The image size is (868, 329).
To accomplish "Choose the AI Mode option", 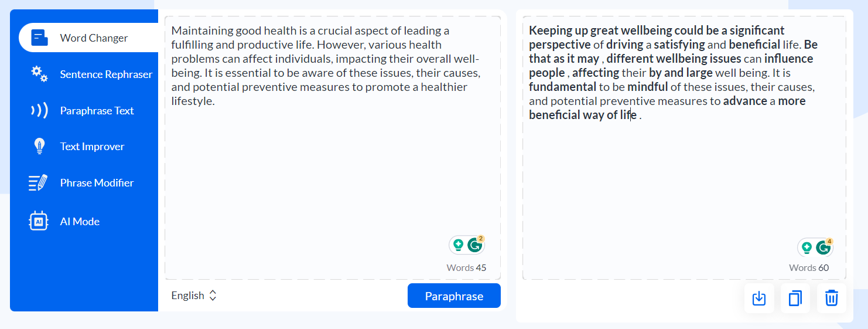I will [x=80, y=222].
